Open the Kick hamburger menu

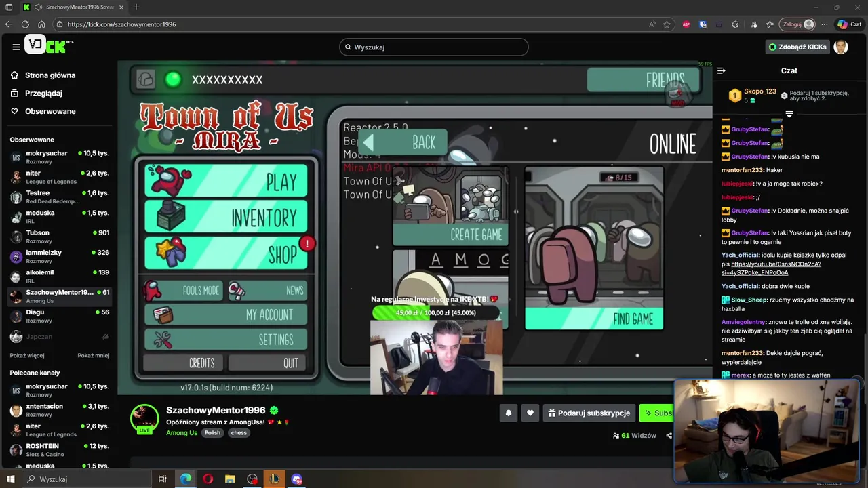pos(16,47)
